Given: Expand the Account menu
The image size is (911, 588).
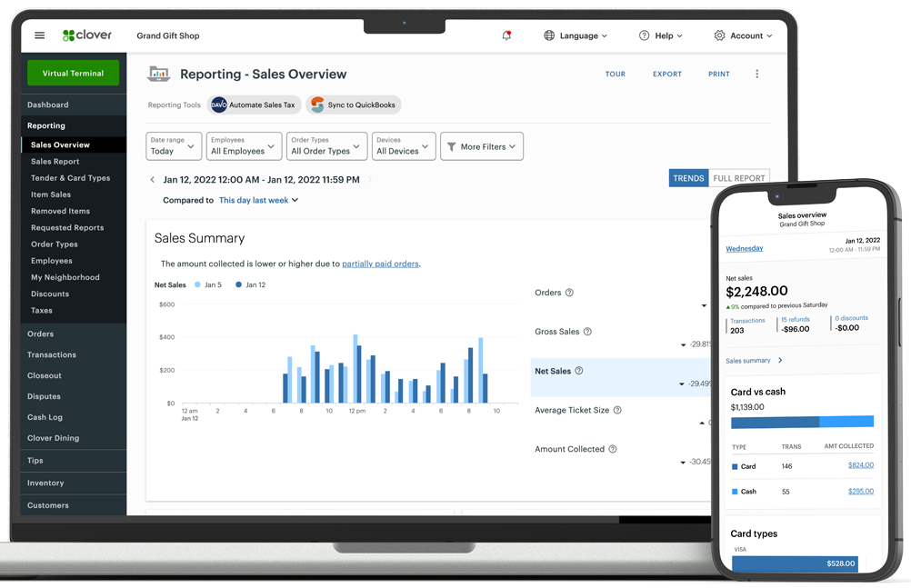Looking at the screenshot, I should pos(743,35).
